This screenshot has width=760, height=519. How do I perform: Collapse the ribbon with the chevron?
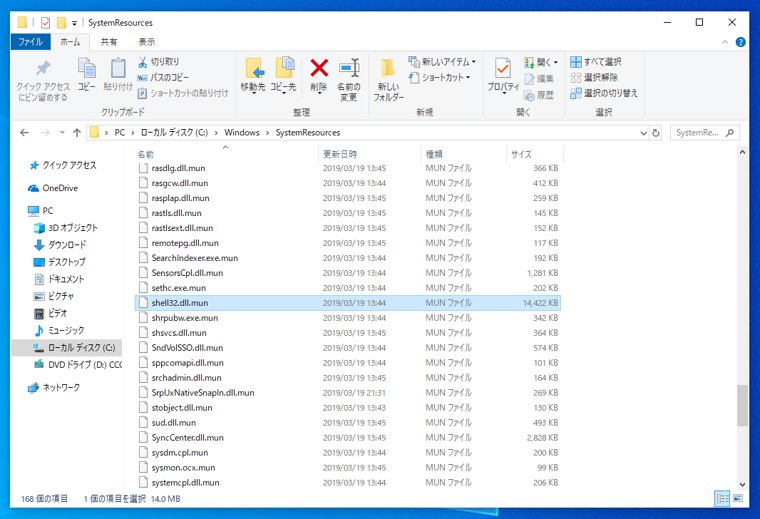pyautogui.click(x=725, y=42)
